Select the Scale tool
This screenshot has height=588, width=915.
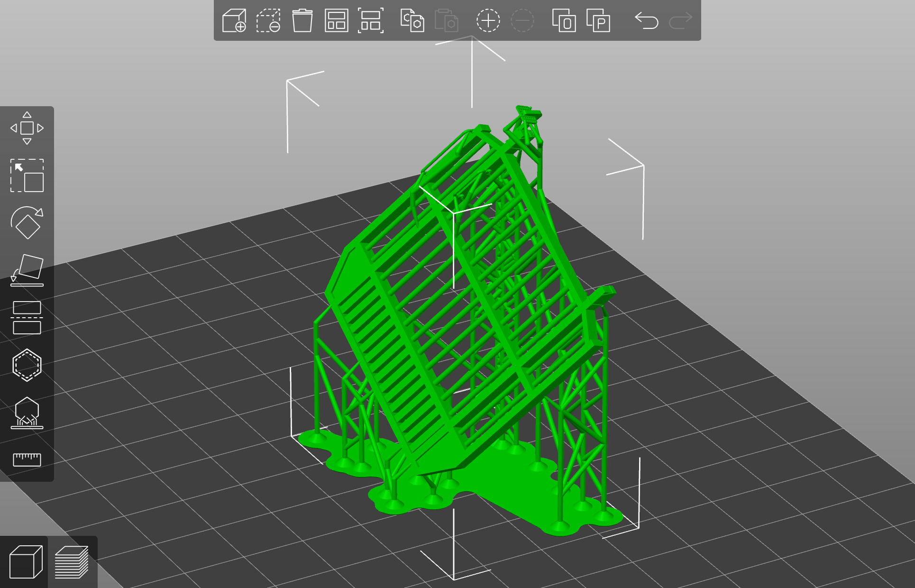(x=27, y=175)
